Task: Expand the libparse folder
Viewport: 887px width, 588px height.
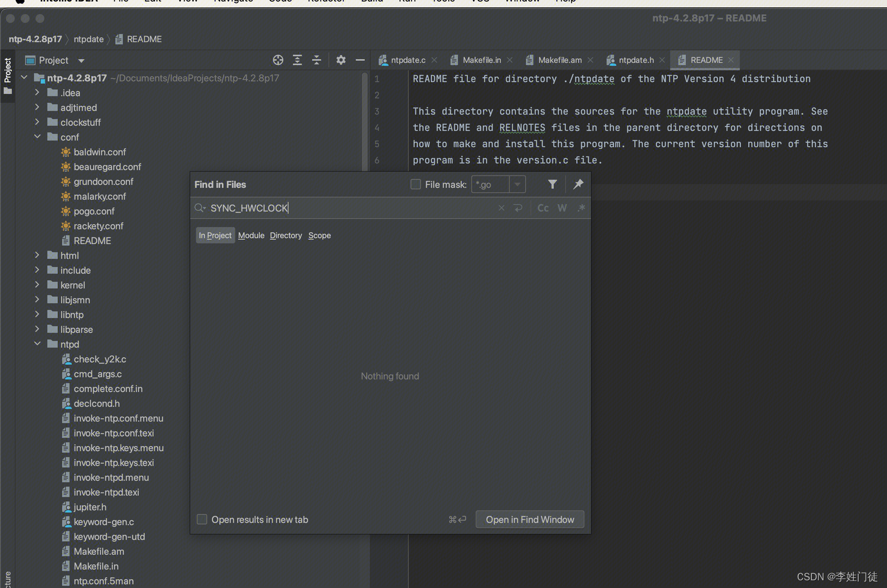Action: tap(37, 329)
